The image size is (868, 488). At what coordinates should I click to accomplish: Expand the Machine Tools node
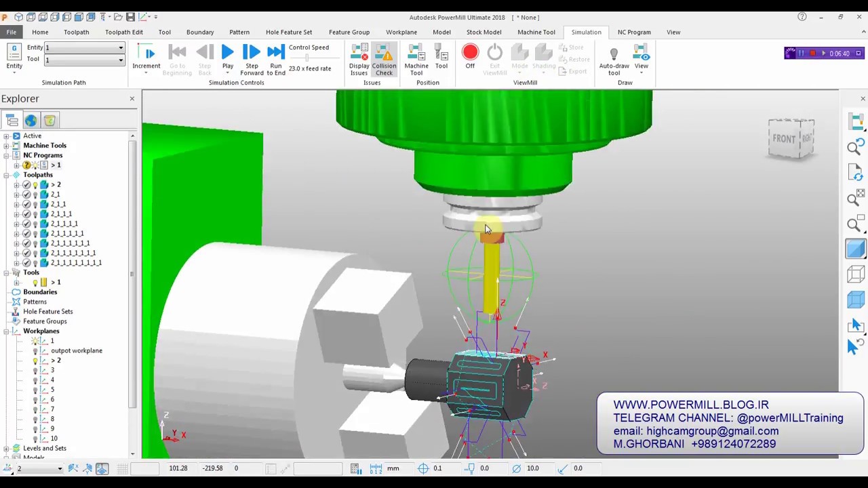[6, 146]
